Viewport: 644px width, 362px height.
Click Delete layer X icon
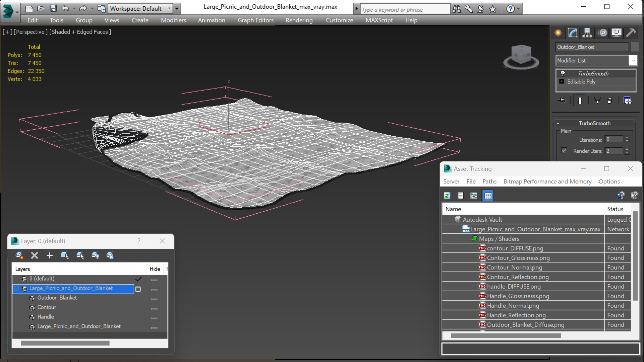pyautogui.click(x=34, y=256)
